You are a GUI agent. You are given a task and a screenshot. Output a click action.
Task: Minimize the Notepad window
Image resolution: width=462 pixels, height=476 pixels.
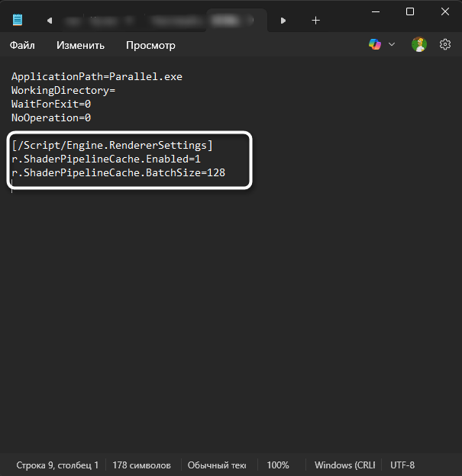376,12
